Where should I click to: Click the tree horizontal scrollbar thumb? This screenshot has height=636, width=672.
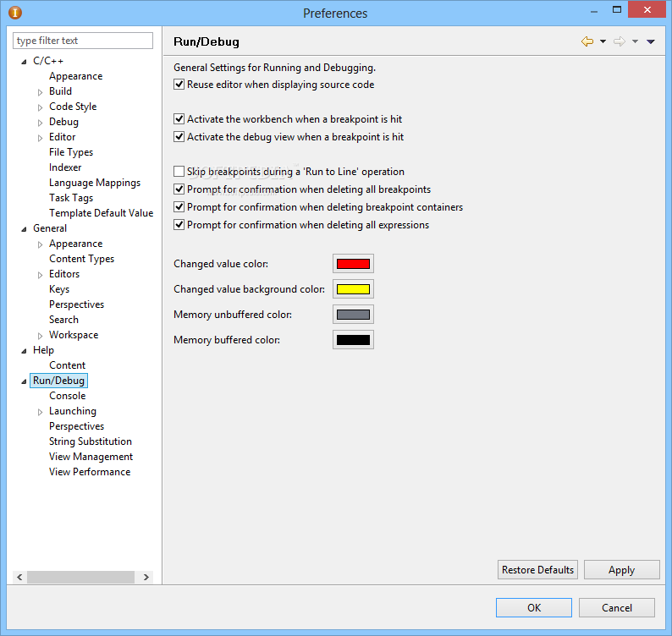(x=80, y=577)
